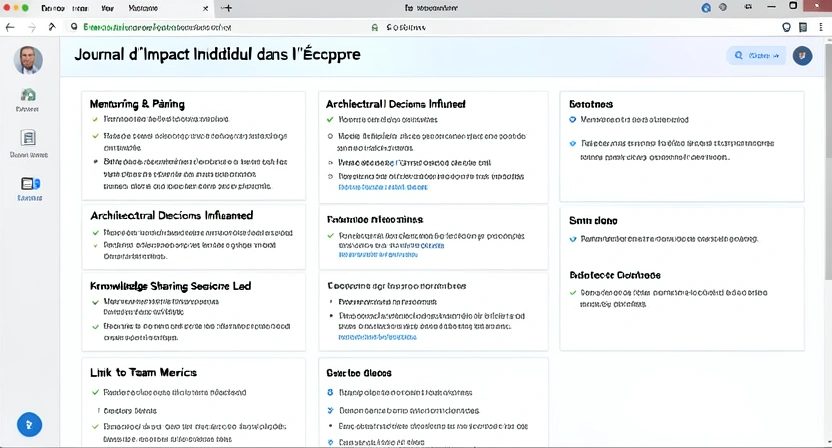Toggle the green checkmark in the bottom right card section
832x448 pixels.
click(573, 292)
